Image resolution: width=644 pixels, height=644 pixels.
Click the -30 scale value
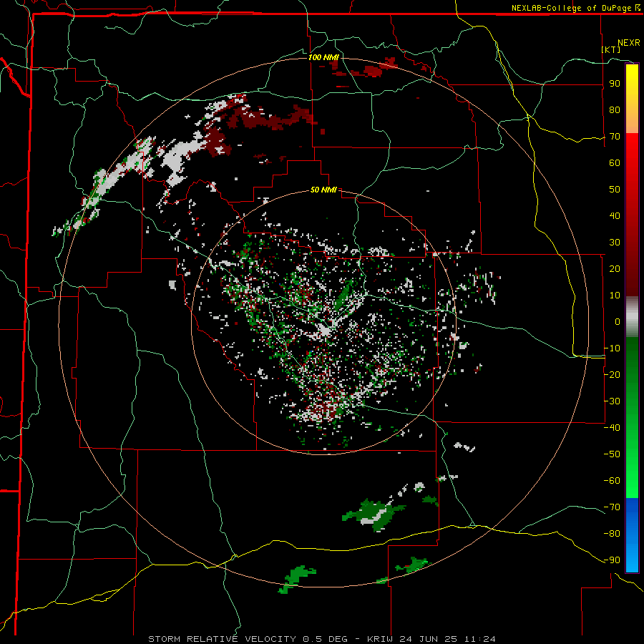pos(612,401)
